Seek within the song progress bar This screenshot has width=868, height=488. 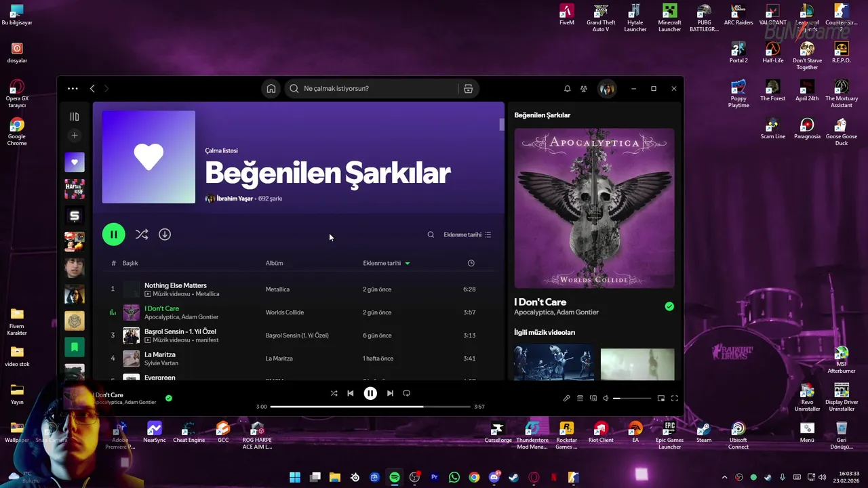coord(370,407)
